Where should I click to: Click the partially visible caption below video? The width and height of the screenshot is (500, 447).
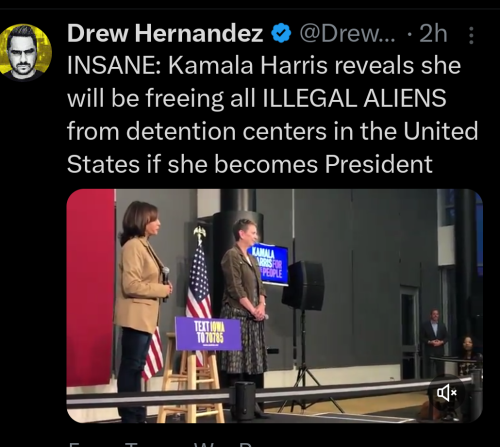(x=160, y=444)
